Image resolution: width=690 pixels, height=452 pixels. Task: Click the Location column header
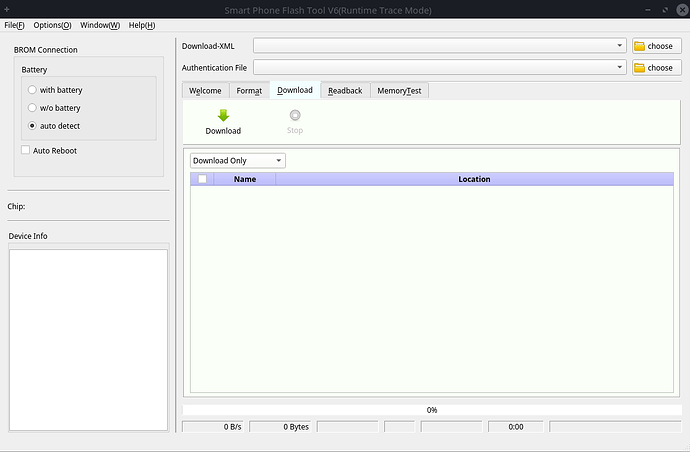[x=474, y=179]
